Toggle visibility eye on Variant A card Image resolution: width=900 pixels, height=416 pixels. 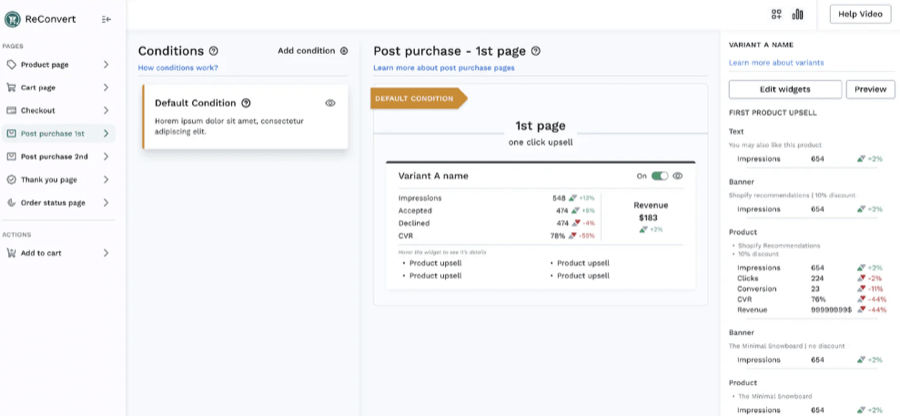pos(678,176)
